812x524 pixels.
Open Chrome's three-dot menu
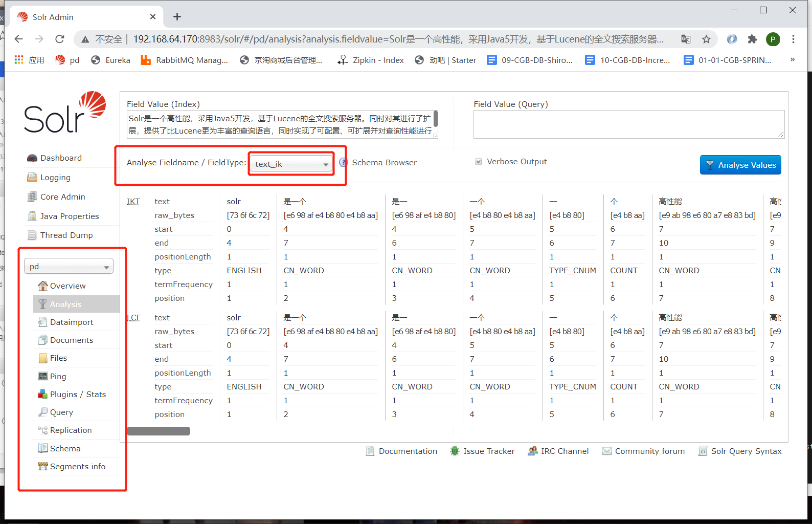[x=793, y=39]
